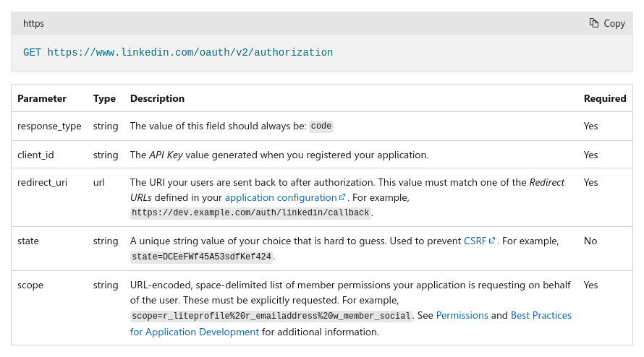Open the application configuration link
The image size is (644, 357).
[x=281, y=197]
